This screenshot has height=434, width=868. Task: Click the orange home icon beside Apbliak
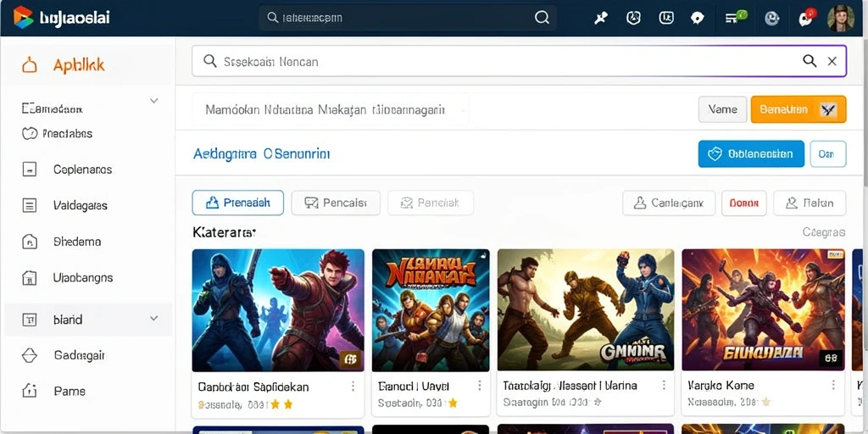tap(30, 65)
